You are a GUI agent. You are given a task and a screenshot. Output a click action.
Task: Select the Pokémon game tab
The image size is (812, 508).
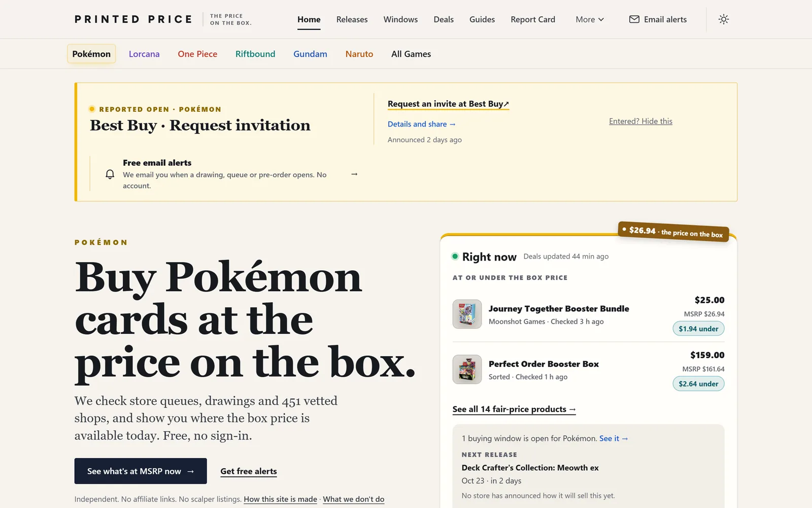coord(91,54)
